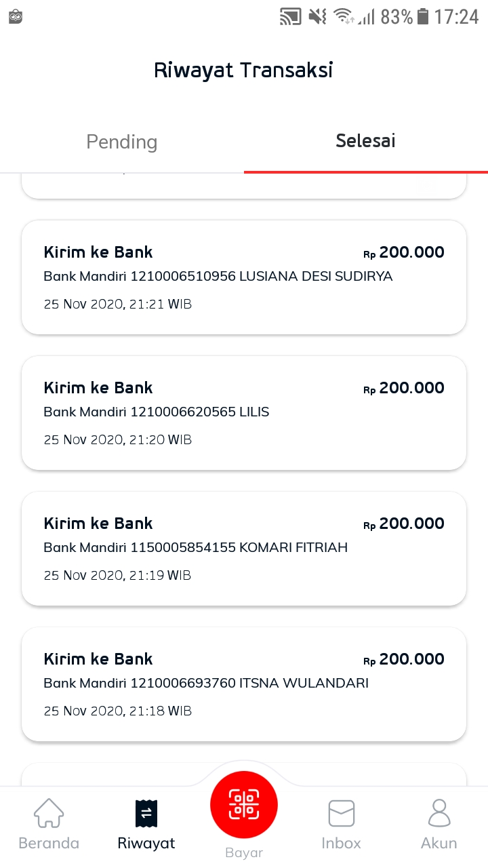View ITSNA WULANDARI transaction details
This screenshot has width=488, height=868.
pyautogui.click(x=244, y=684)
